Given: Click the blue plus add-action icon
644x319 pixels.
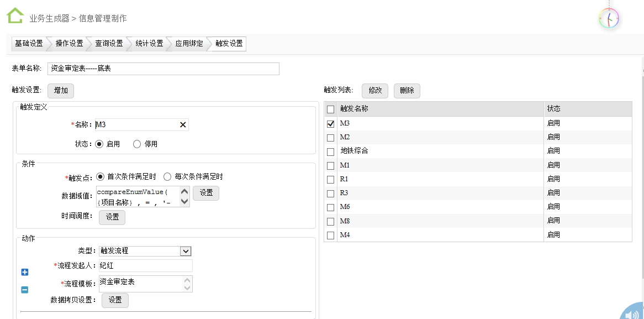Looking at the screenshot, I should click(25, 272).
